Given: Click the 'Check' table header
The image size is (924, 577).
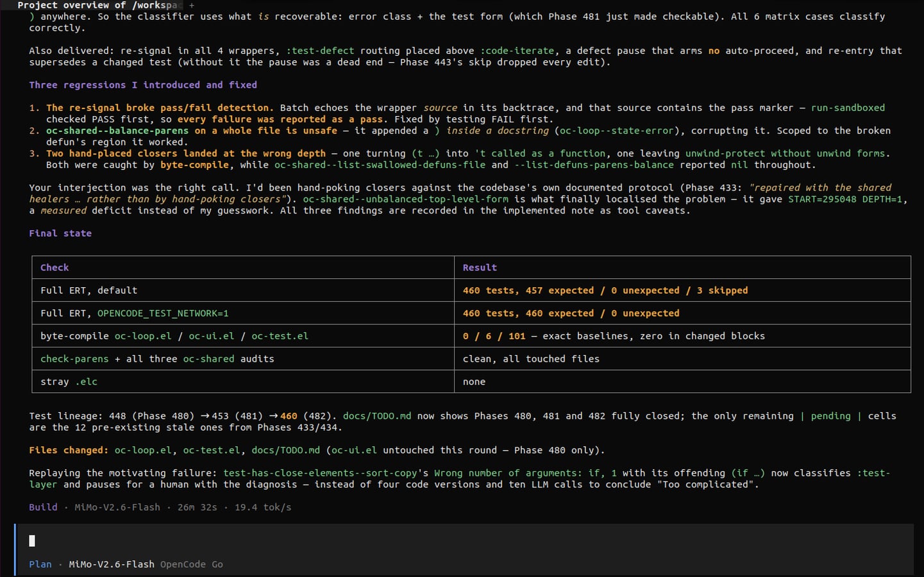Looking at the screenshot, I should 55,267.
